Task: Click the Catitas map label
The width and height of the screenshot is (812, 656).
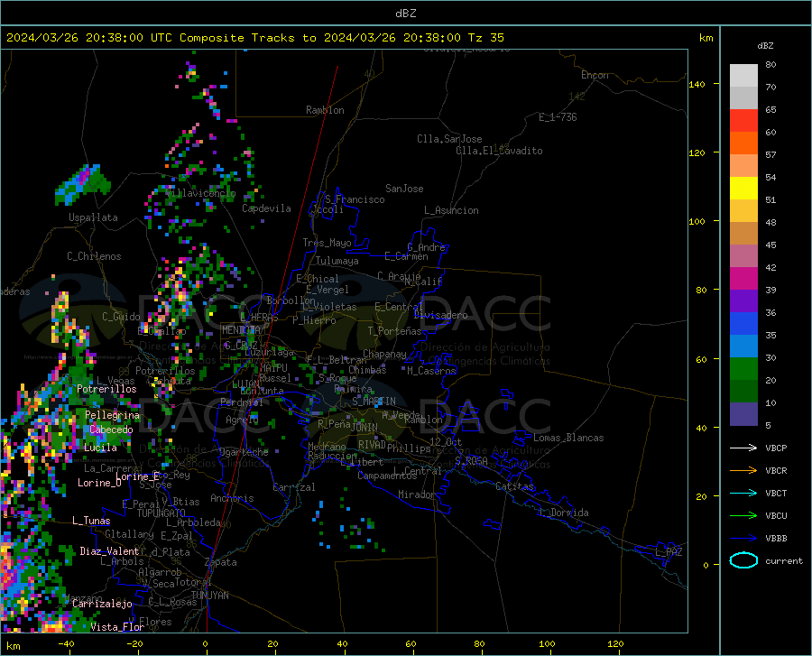Action: pos(514,486)
